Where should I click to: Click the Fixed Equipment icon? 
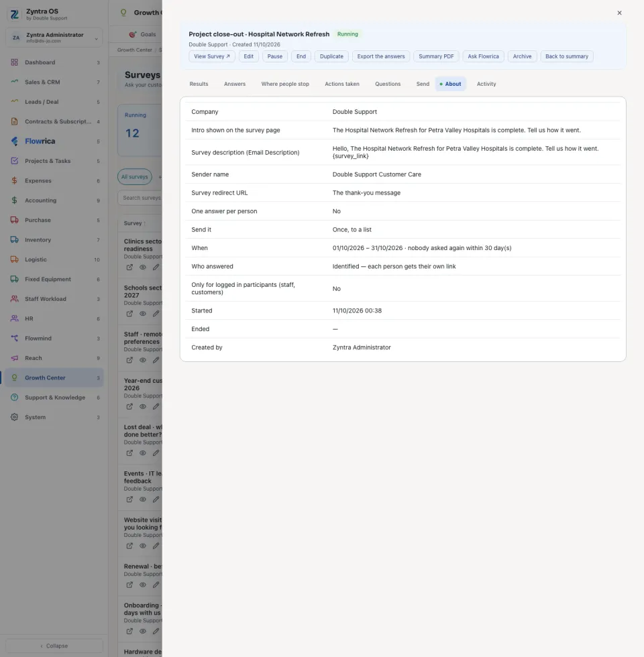14,279
